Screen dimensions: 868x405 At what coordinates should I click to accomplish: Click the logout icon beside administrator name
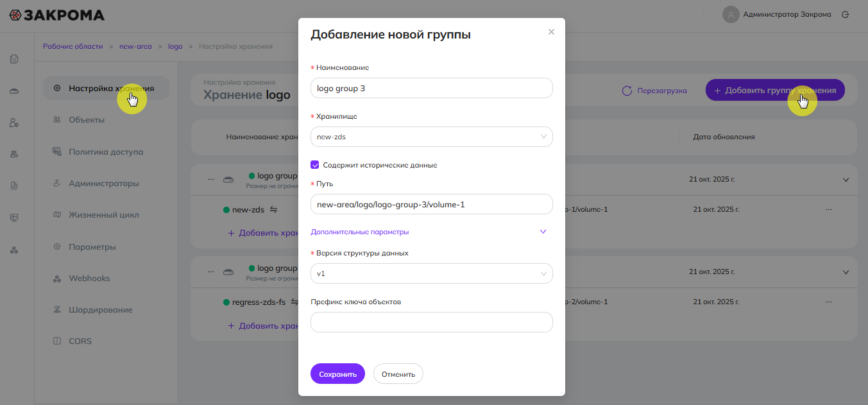point(845,14)
